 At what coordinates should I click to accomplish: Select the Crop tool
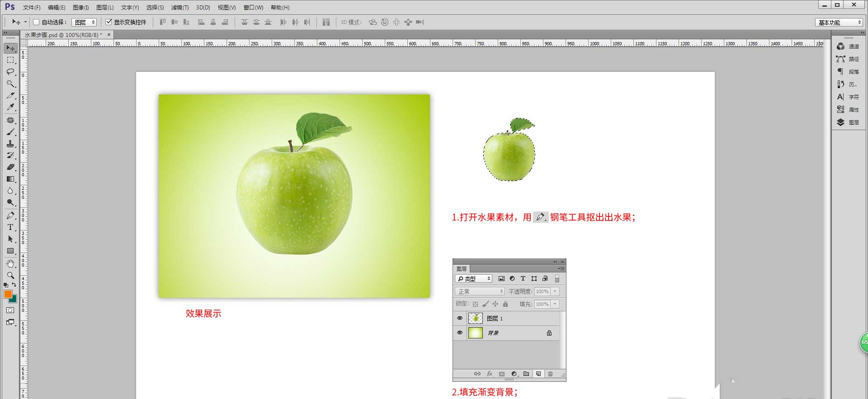10,95
